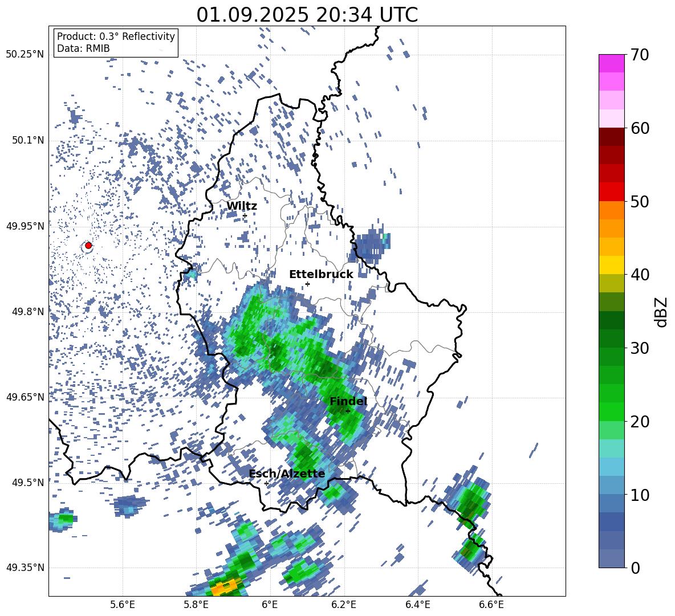Click the Ettelbruck cross marker
This screenshot has width=675, height=616.
tap(307, 284)
